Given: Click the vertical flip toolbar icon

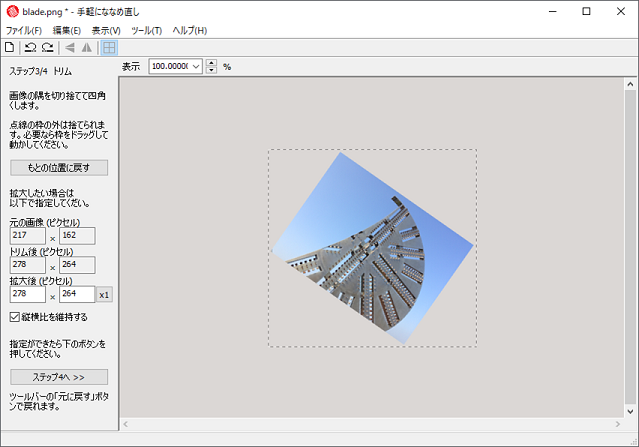Looking at the screenshot, I should [x=87, y=47].
